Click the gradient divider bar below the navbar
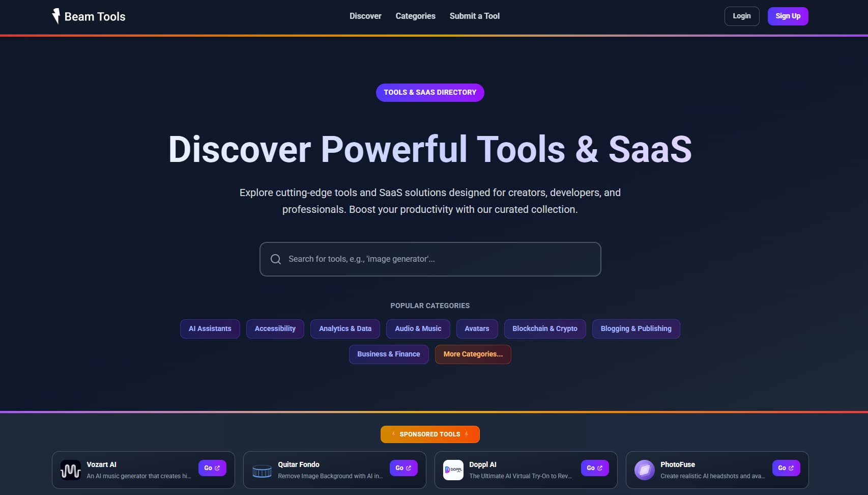The height and width of the screenshot is (495, 868). click(x=434, y=35)
